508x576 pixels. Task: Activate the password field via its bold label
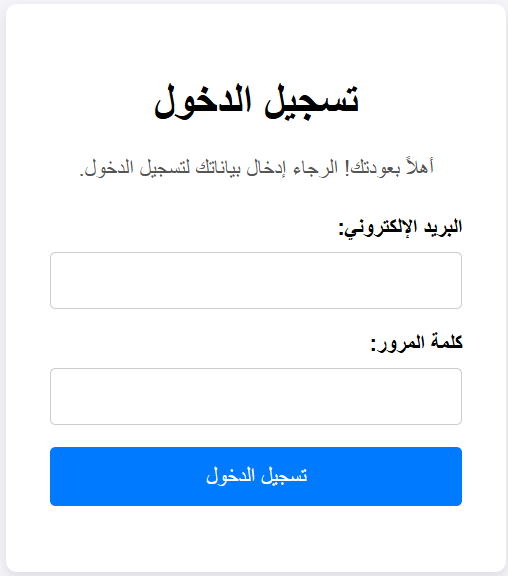416,343
